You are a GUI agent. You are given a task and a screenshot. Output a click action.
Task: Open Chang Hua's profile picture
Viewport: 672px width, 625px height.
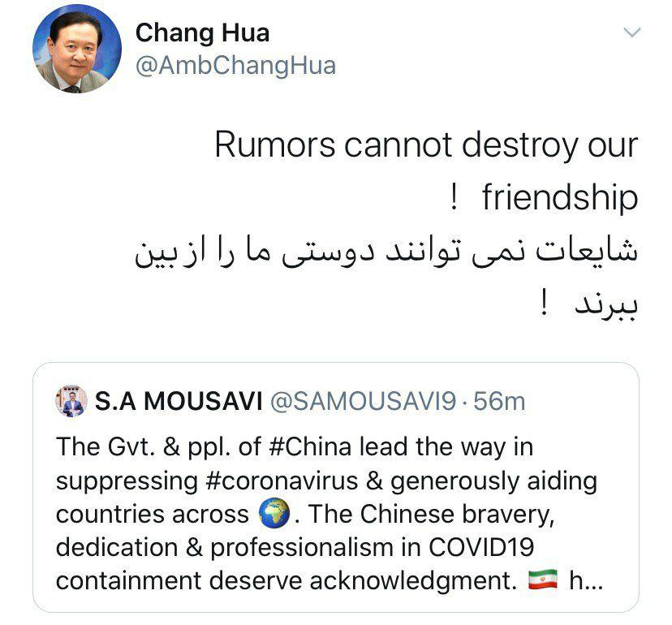77,50
